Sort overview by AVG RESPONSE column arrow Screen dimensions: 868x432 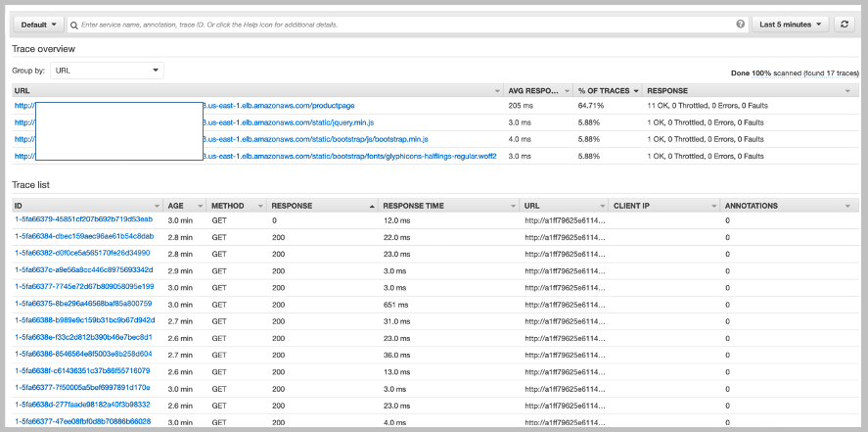(x=568, y=90)
